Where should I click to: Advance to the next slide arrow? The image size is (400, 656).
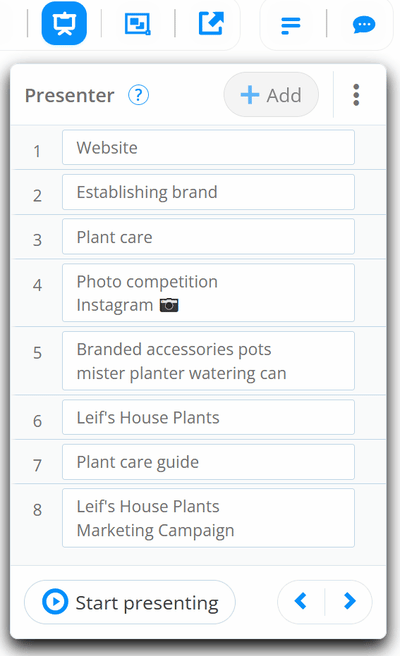click(349, 602)
